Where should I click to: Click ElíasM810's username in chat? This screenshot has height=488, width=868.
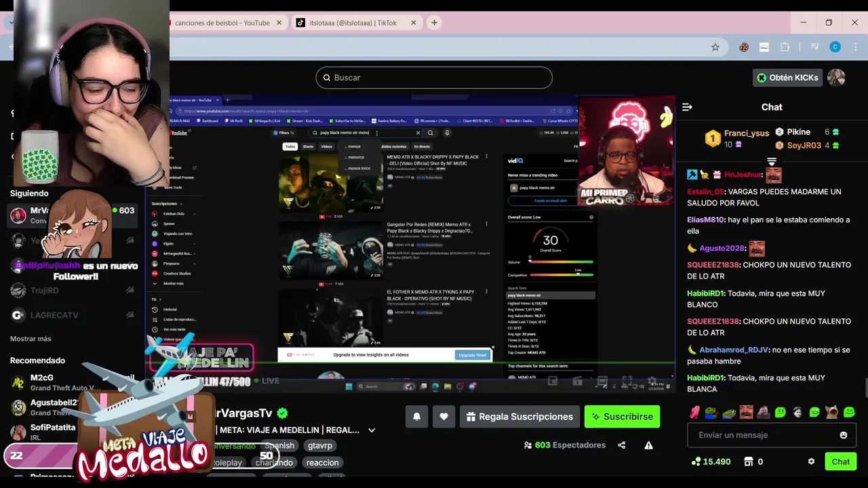coord(706,220)
